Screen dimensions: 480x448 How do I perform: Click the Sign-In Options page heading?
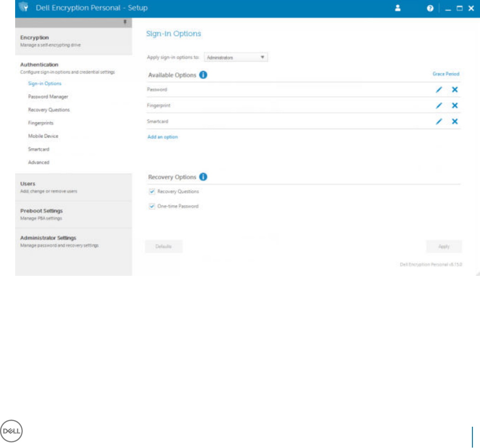click(174, 34)
